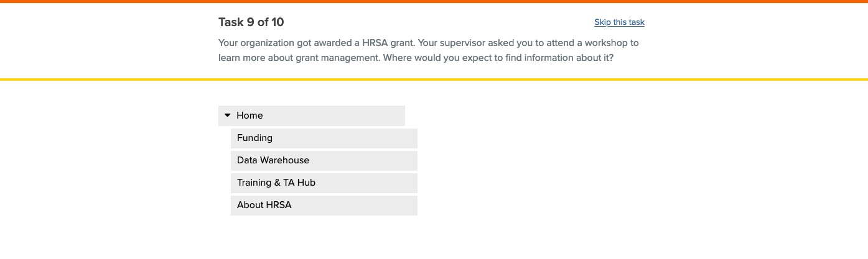Viewport: 868px width, 259px height.
Task: Click the orange progress bar at top
Action: 434,1
